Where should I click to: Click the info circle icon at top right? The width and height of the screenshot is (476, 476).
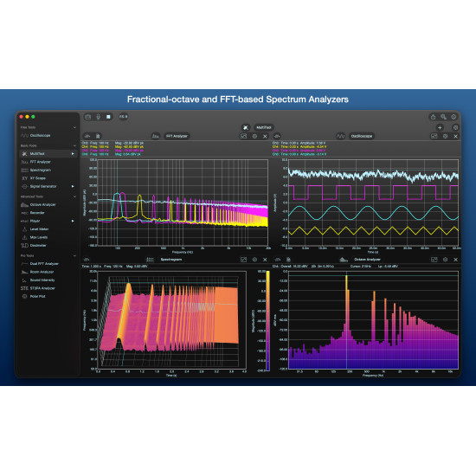pos(453,117)
